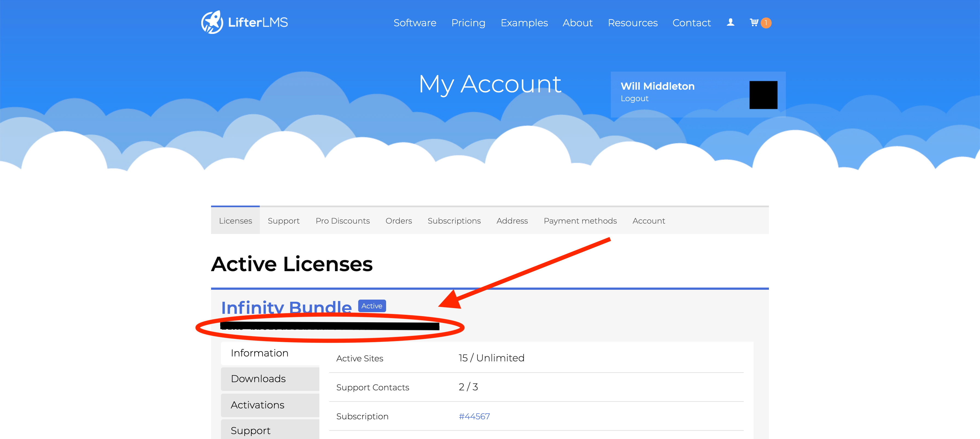Switch to the Pro Discounts tab

tap(342, 221)
